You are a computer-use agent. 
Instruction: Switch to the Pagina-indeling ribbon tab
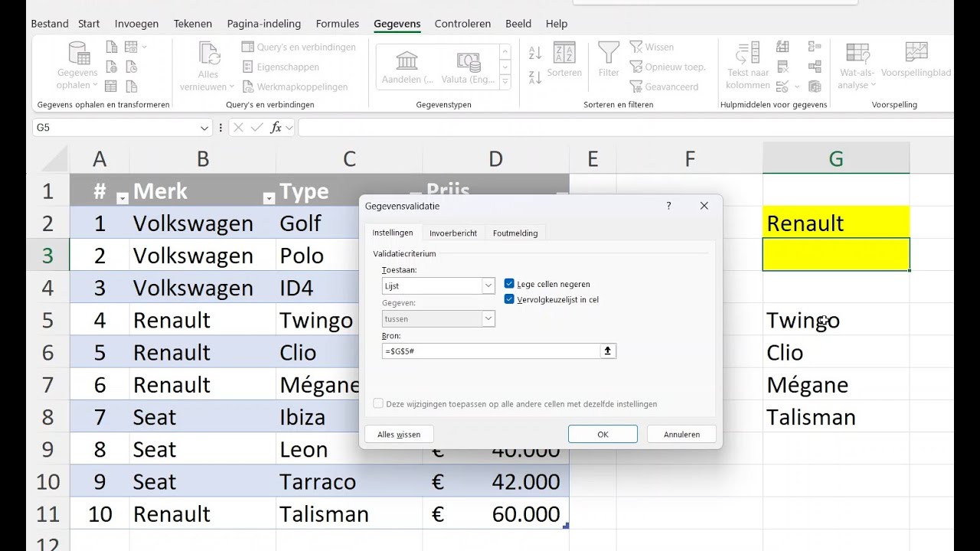click(264, 24)
